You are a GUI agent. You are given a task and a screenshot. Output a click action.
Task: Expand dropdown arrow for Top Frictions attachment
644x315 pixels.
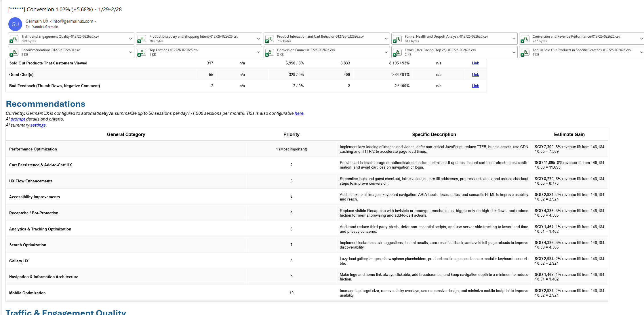[x=258, y=52]
